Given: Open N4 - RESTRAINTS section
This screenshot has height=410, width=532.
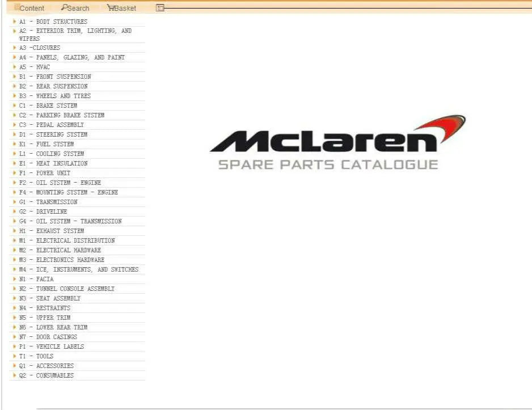Looking at the screenshot, I should [x=46, y=307].
